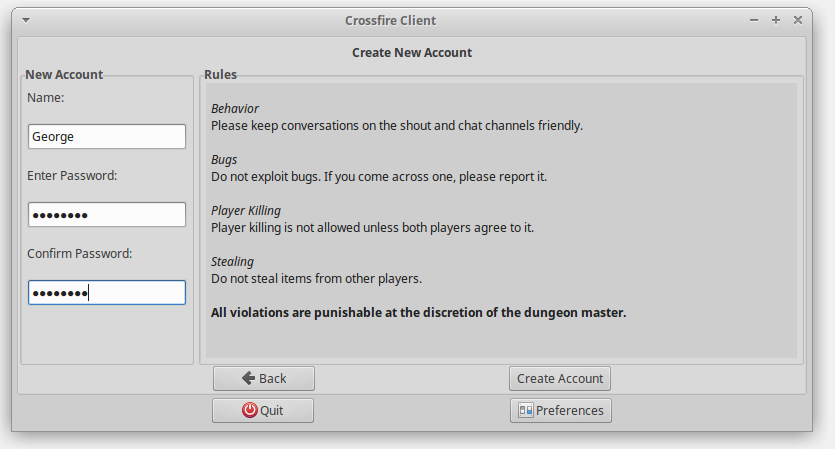The height and width of the screenshot is (449, 835).
Task: Click the red power icon on Quit
Action: 249,410
